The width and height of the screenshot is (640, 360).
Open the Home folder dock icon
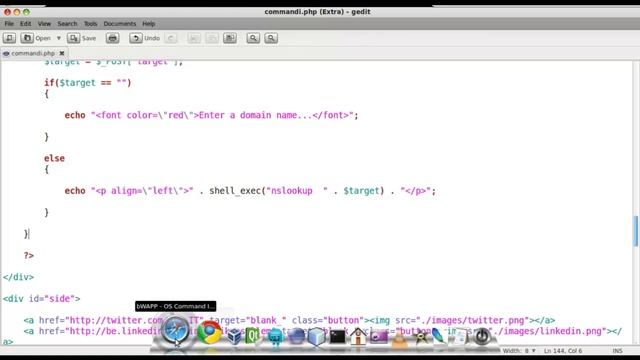[x=358, y=337]
